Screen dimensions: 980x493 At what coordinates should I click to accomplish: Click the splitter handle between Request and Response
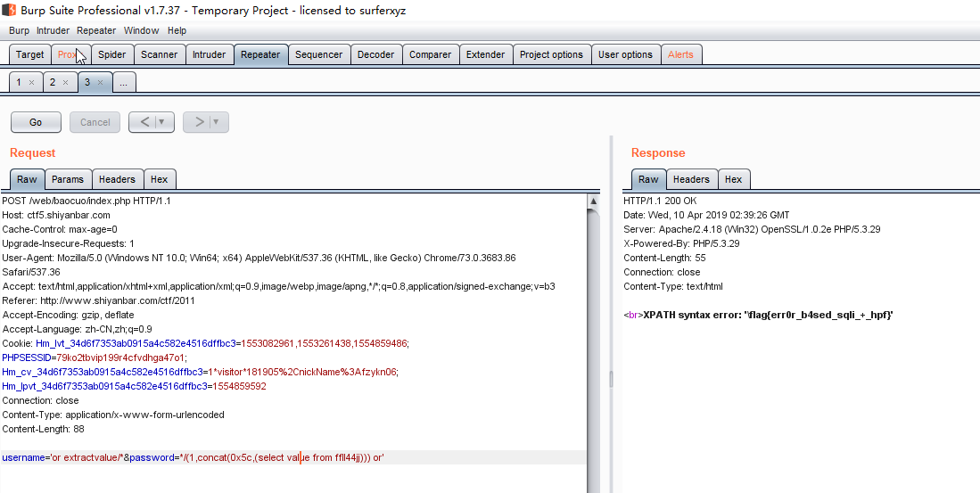coord(611,379)
